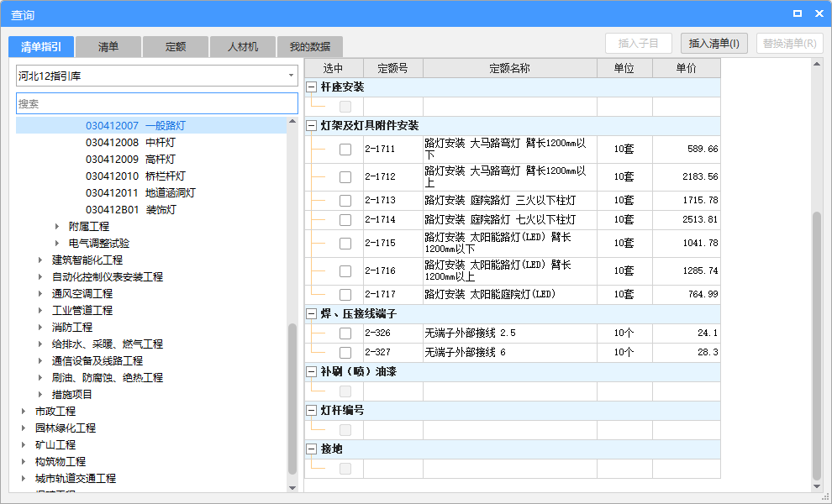Click the quota table scroll-down arrow
The image size is (832, 504).
coord(817,486)
